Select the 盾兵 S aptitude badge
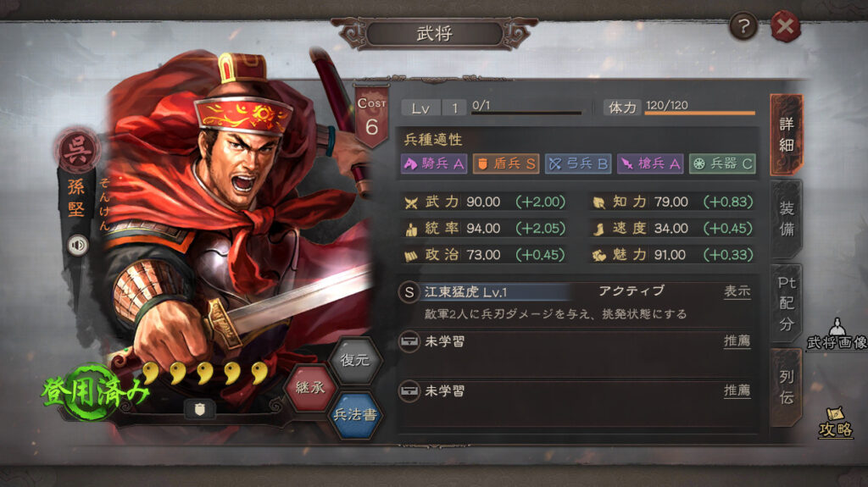 click(506, 163)
